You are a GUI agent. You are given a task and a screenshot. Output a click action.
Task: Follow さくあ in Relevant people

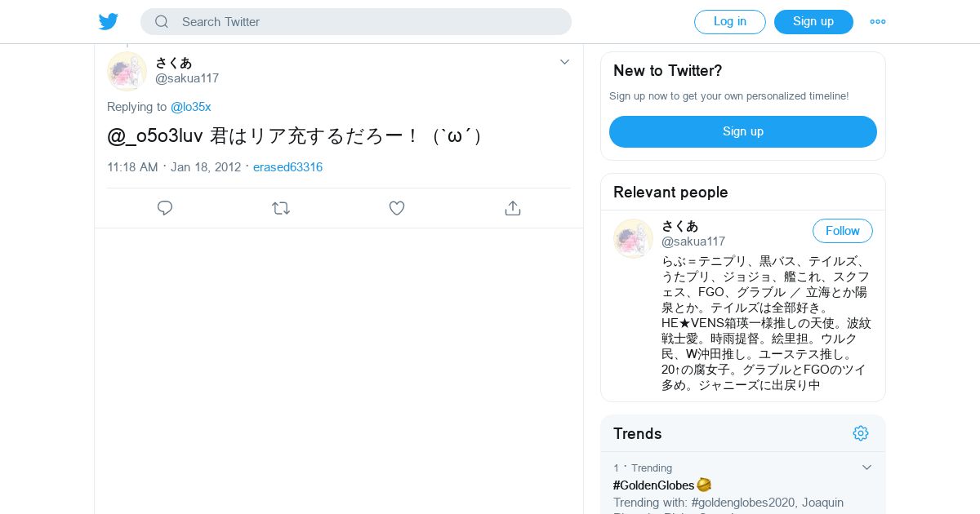pos(842,231)
